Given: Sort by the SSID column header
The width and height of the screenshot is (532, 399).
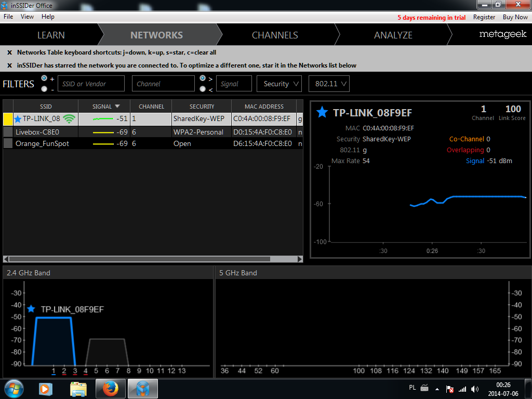Looking at the screenshot, I should [46, 106].
